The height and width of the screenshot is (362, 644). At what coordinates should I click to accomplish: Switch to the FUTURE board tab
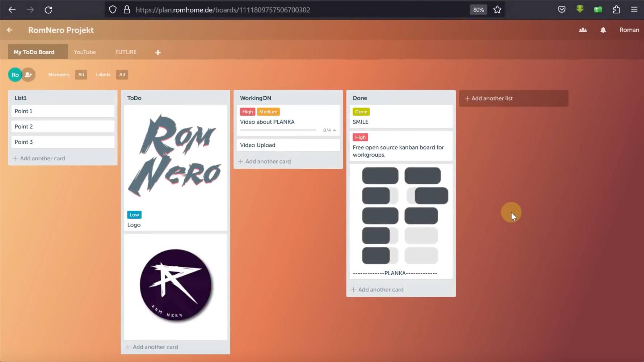pyautogui.click(x=126, y=52)
